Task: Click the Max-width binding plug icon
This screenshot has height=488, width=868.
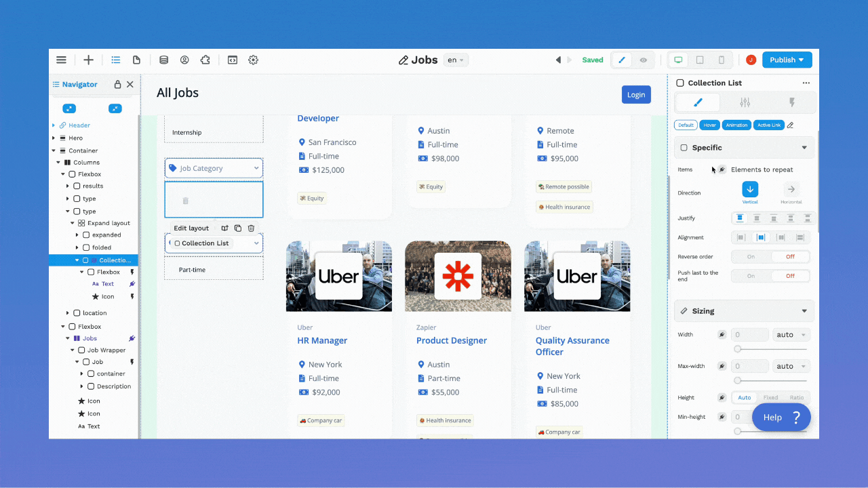Action: (x=722, y=366)
